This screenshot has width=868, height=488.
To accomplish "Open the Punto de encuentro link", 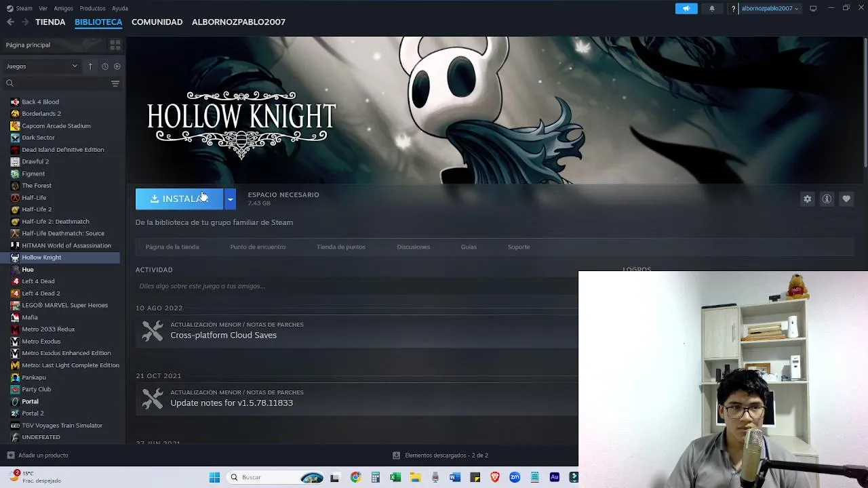I will 258,247.
